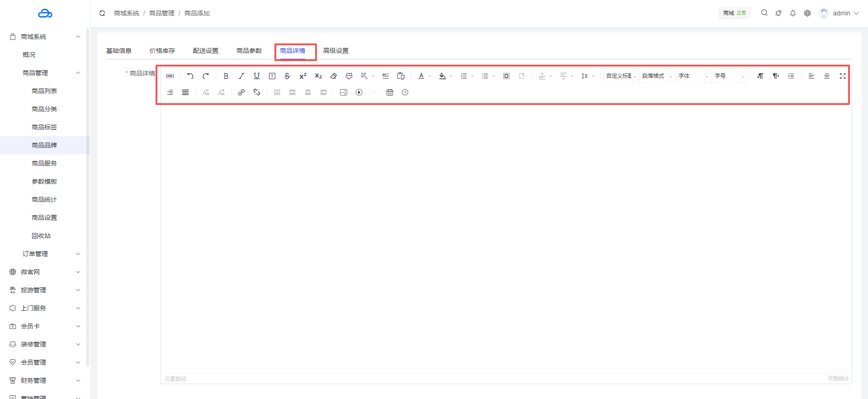
Task: Enter fullscreen editor mode
Action: pos(843,76)
